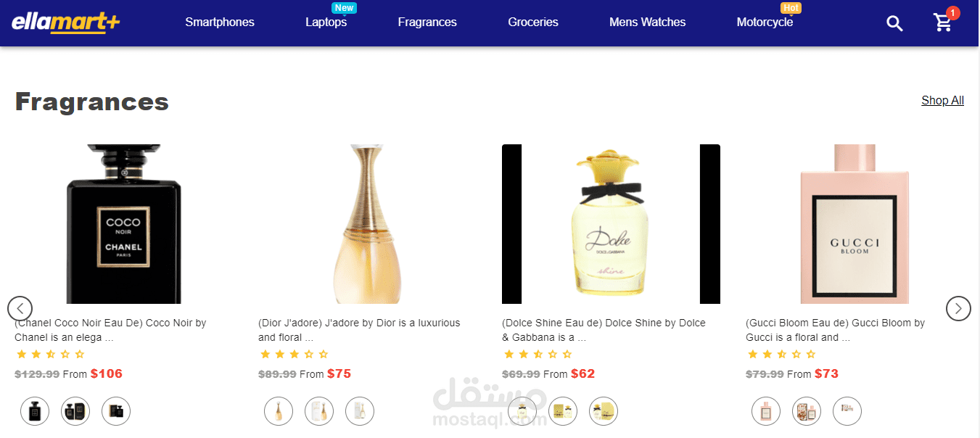The height and width of the screenshot is (438, 980).
Task: Choose second Gucci Bloom variant thumbnail
Action: click(x=807, y=410)
